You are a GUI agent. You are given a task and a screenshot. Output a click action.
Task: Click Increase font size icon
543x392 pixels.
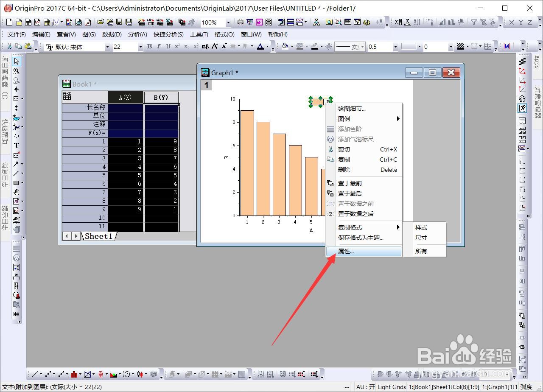tap(215, 47)
